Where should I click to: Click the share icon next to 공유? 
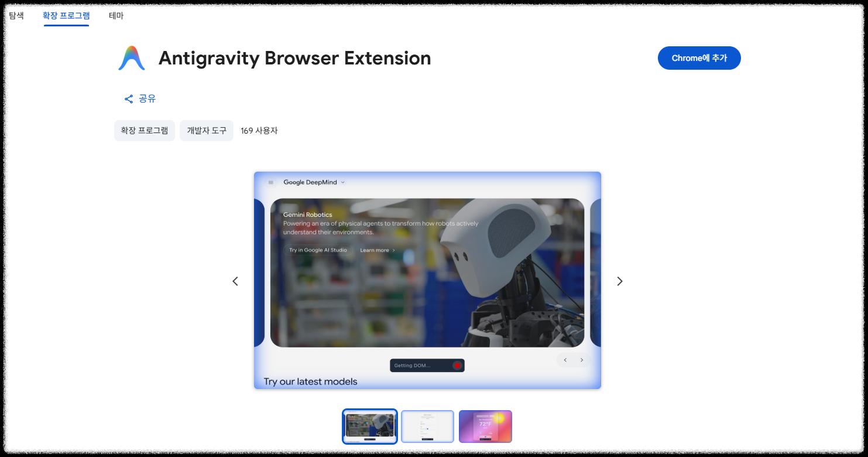point(129,99)
